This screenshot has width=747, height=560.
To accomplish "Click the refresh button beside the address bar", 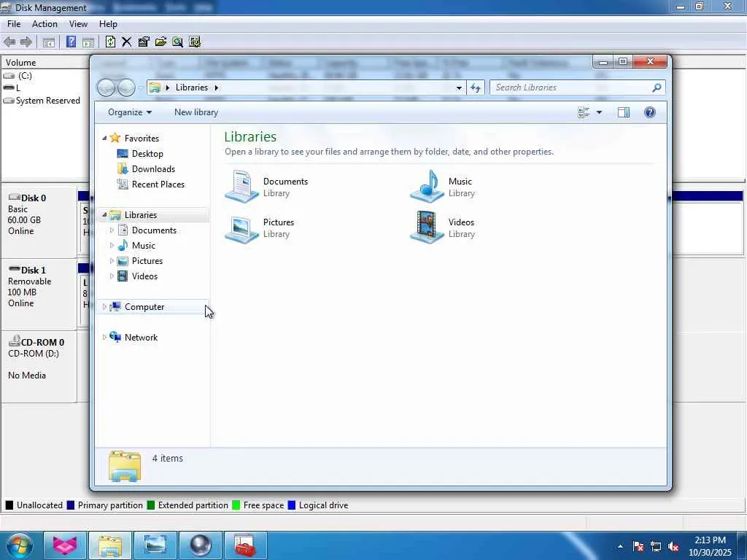I will tap(476, 87).
